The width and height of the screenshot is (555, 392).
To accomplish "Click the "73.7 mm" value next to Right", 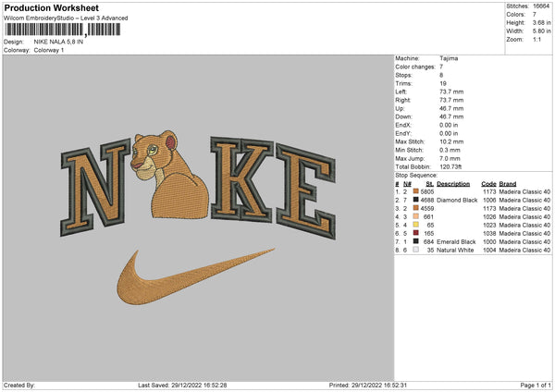I will click(451, 100).
